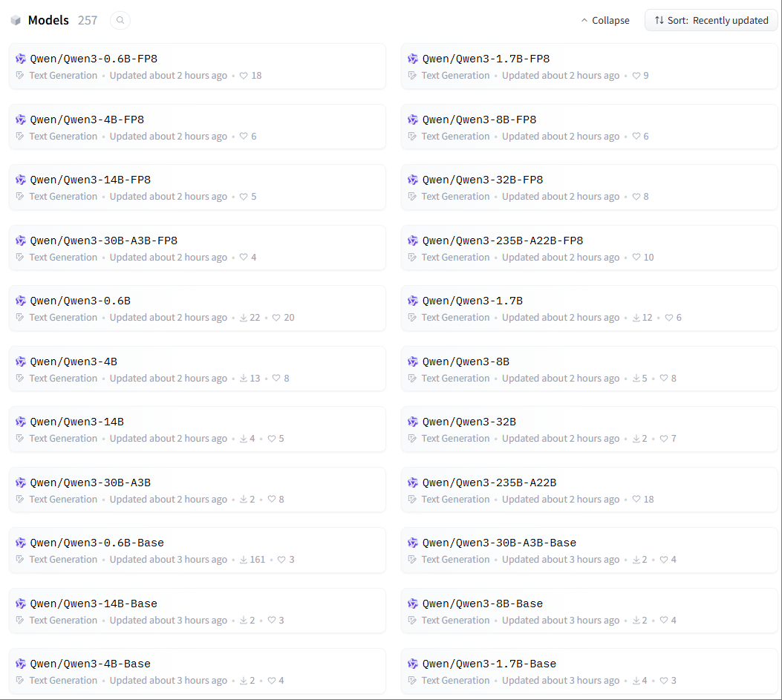Click the Qwen logo icon beside Qwen3-30B-A3B-FP8
This screenshot has width=782, height=700.
coord(21,241)
